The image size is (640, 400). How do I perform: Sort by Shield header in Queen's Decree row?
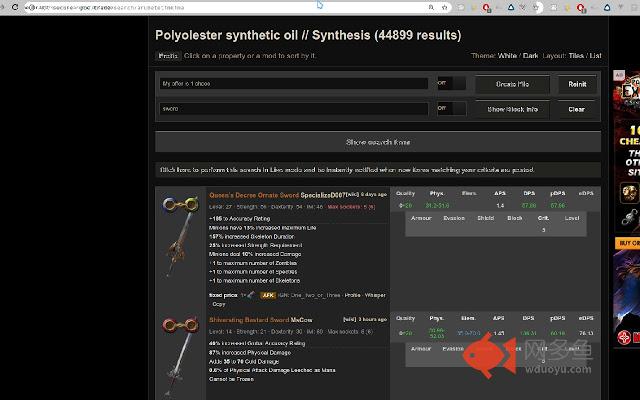tap(486, 218)
